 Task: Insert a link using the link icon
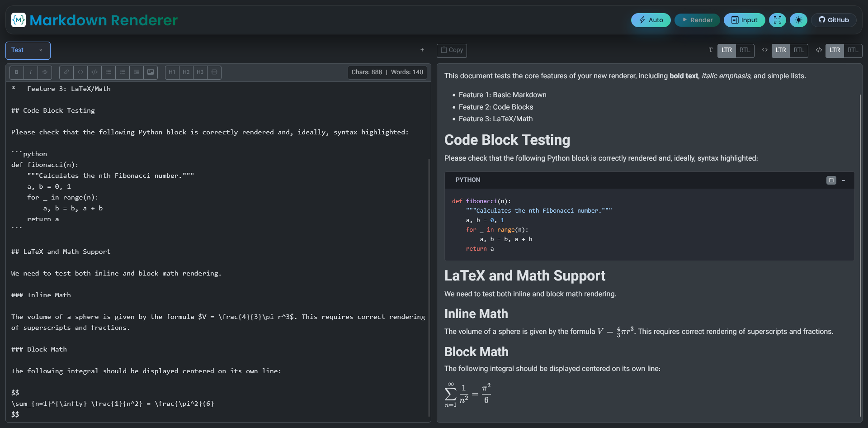[66, 72]
